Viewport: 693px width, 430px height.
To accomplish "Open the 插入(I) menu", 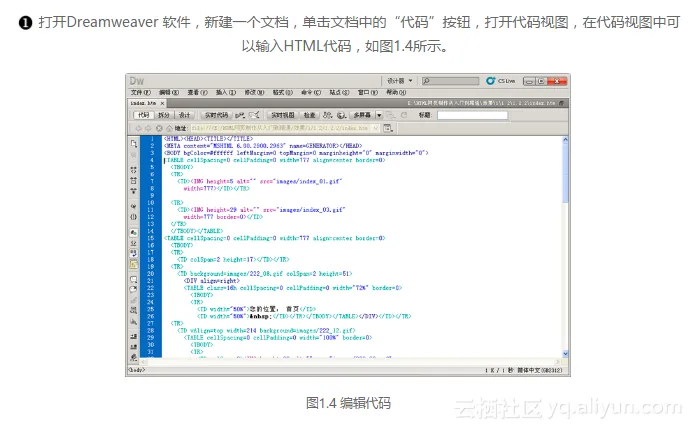I will tap(225, 93).
